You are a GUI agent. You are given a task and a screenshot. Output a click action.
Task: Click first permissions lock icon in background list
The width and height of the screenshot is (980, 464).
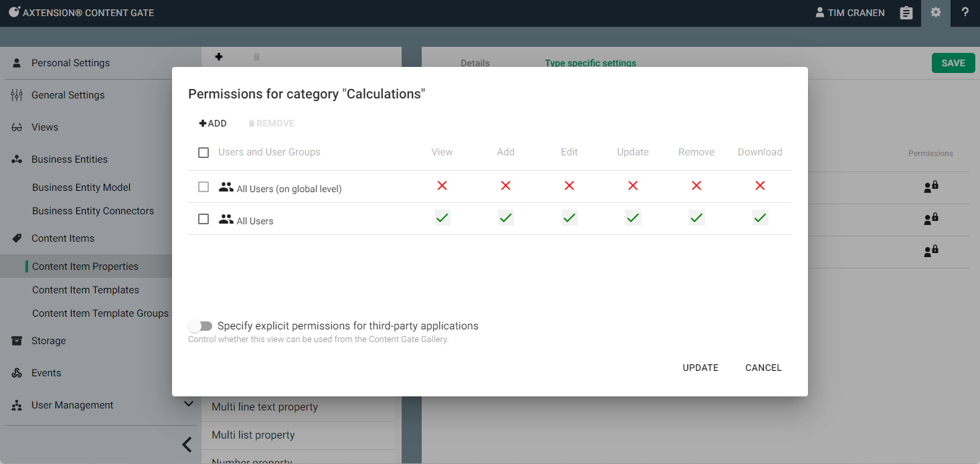pyautogui.click(x=930, y=187)
